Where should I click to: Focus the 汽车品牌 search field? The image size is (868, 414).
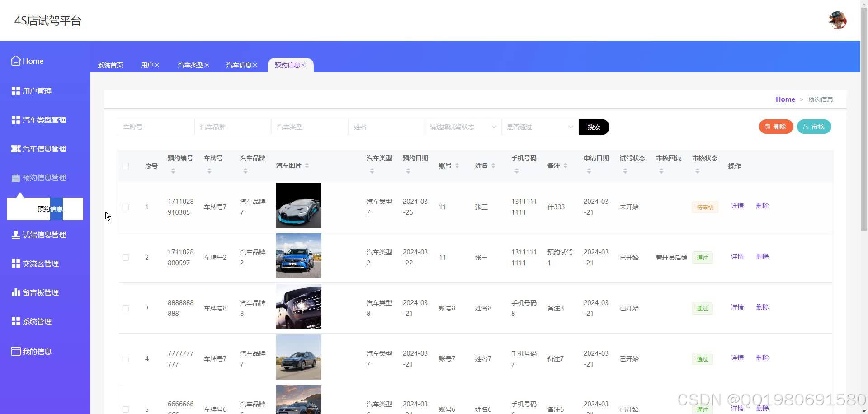click(233, 127)
